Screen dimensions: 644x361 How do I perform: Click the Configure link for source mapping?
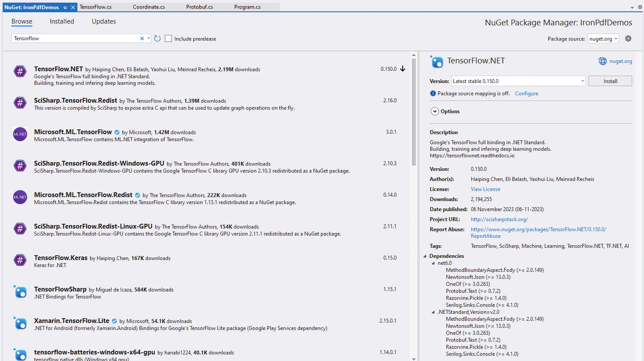click(x=526, y=94)
